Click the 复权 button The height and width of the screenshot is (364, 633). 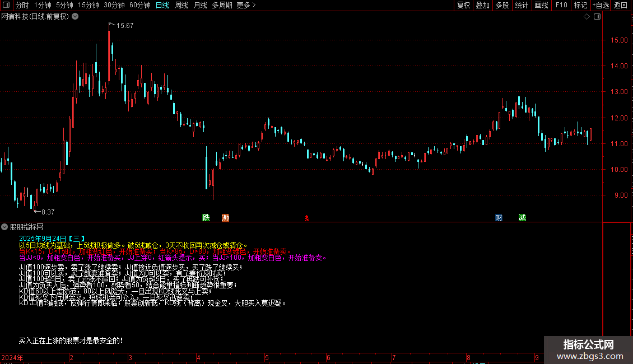[x=463, y=5]
